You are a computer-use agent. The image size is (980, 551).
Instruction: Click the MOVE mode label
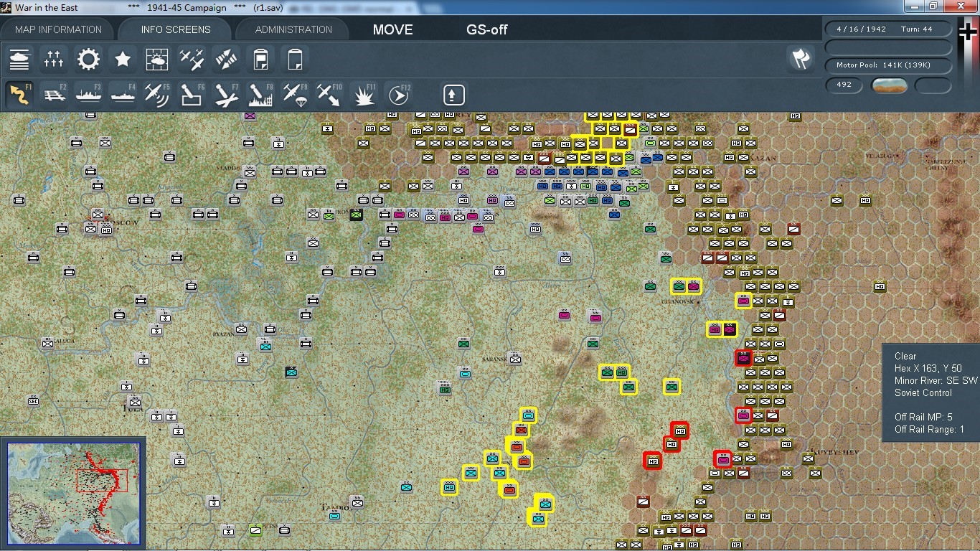pyautogui.click(x=392, y=29)
